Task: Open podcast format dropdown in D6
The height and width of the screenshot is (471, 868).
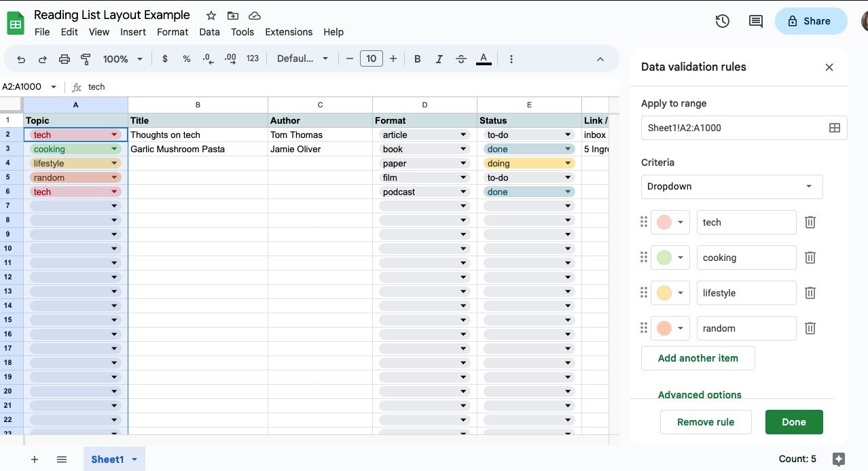Action: click(463, 192)
